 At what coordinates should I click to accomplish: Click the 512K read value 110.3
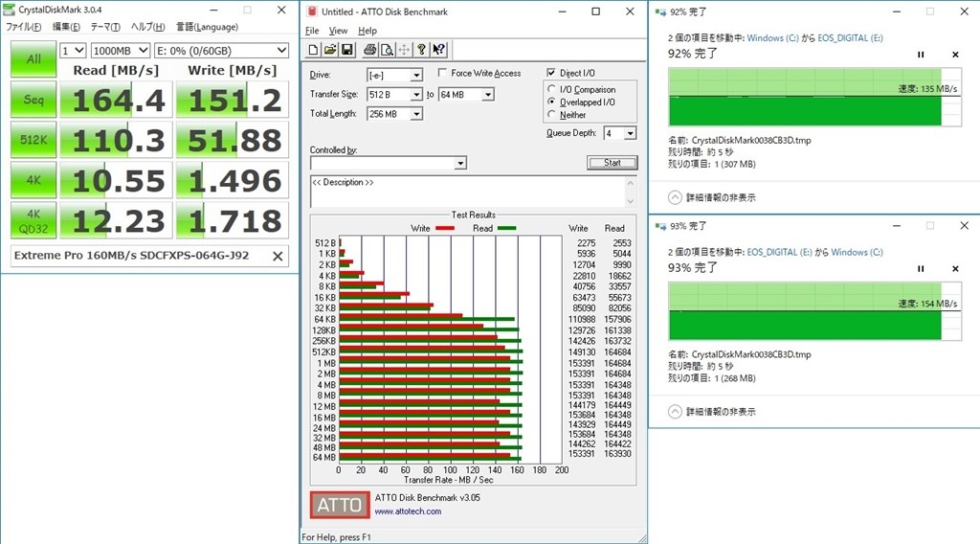pyautogui.click(x=116, y=140)
